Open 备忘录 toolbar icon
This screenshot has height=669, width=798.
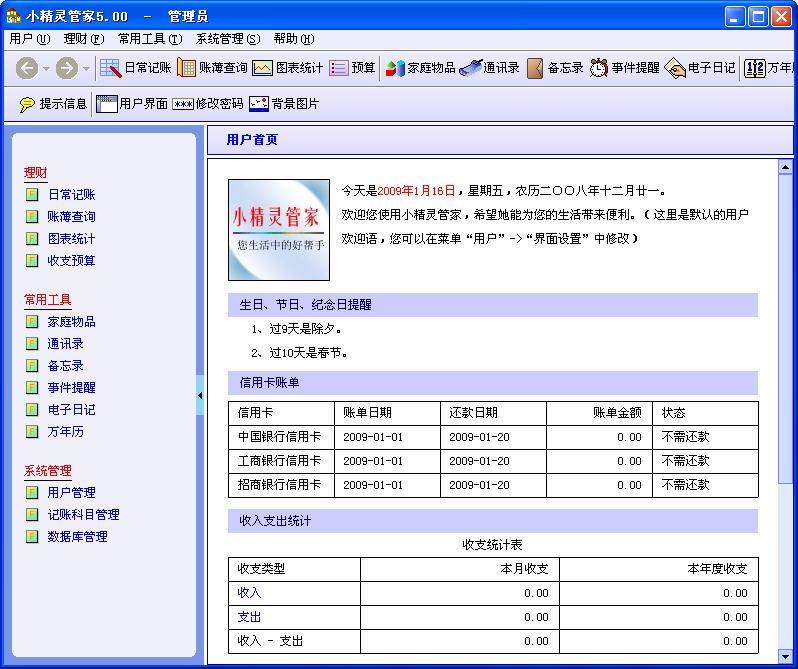click(x=535, y=68)
